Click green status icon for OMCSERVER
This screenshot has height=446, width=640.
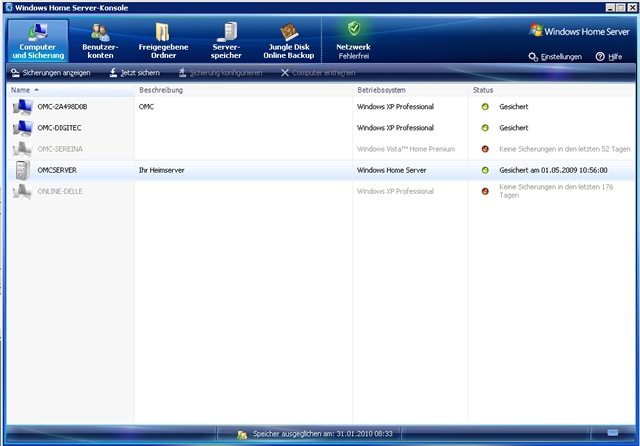point(485,170)
